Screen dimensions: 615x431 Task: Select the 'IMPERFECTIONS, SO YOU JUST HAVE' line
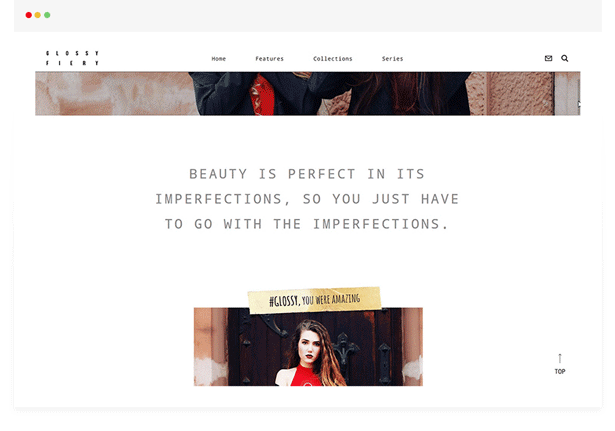coord(307,199)
